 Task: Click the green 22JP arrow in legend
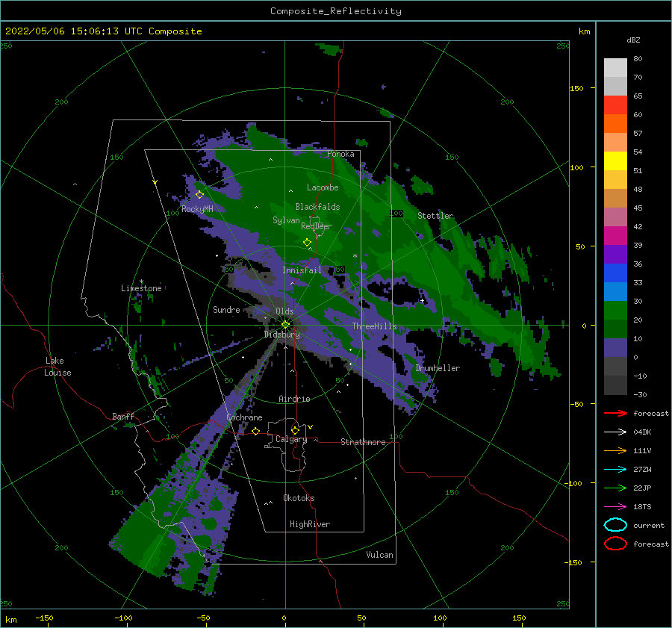point(615,488)
